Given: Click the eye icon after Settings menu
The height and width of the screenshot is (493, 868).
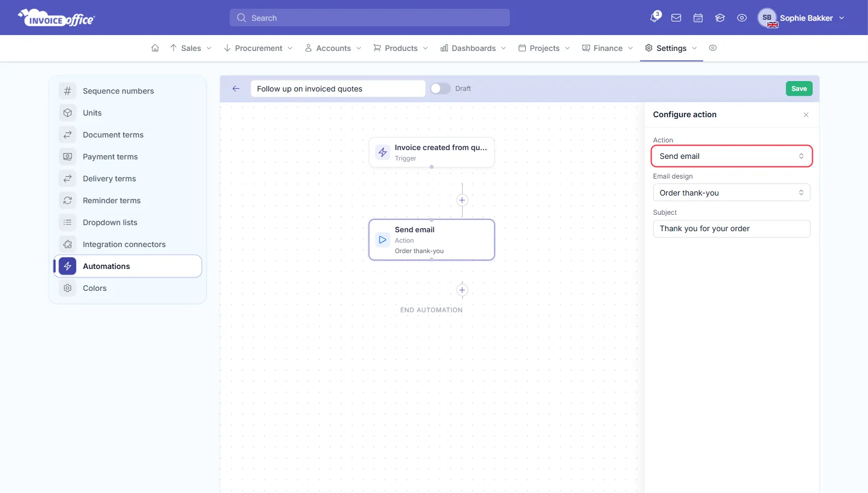Looking at the screenshot, I should [x=712, y=48].
